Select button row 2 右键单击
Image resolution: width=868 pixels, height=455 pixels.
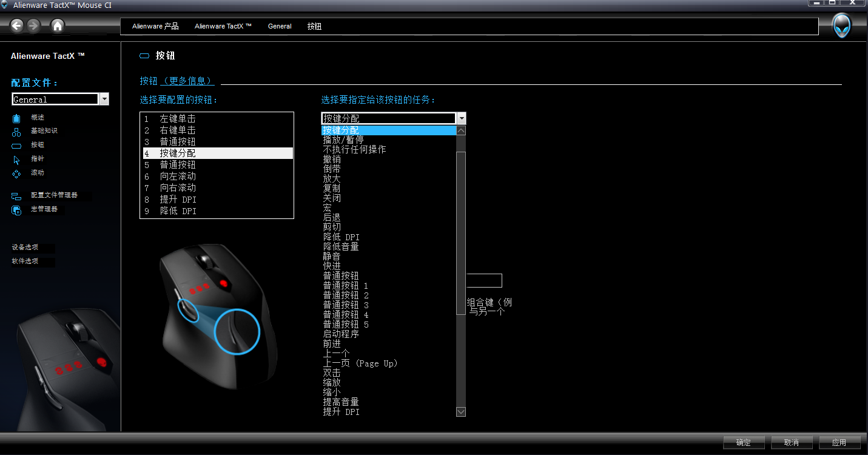[x=217, y=130]
